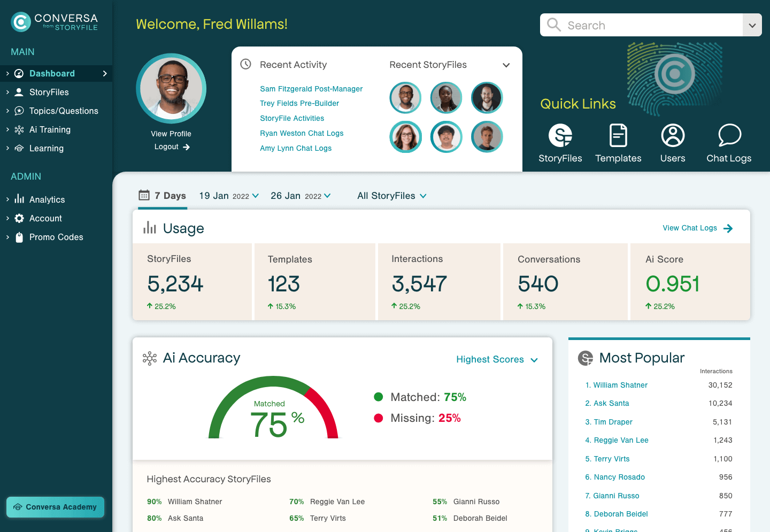770x532 pixels.
Task: Click the Most Popular StoryFile icon
Action: pos(586,358)
